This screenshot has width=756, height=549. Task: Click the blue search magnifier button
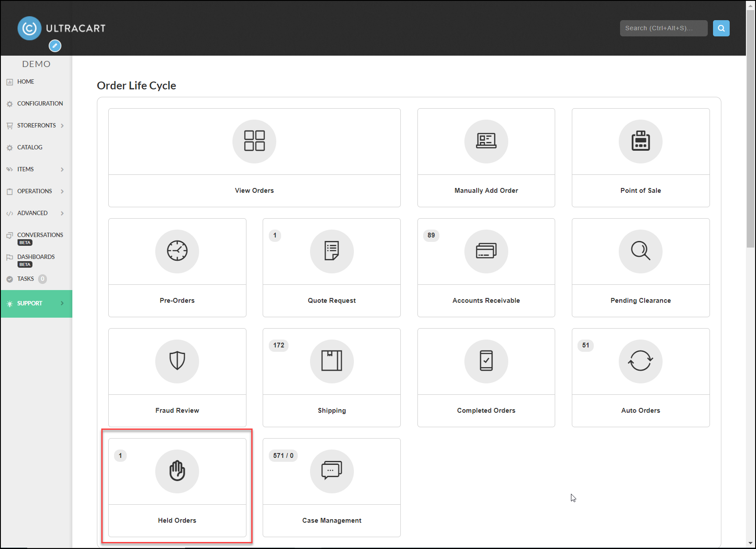(x=721, y=28)
